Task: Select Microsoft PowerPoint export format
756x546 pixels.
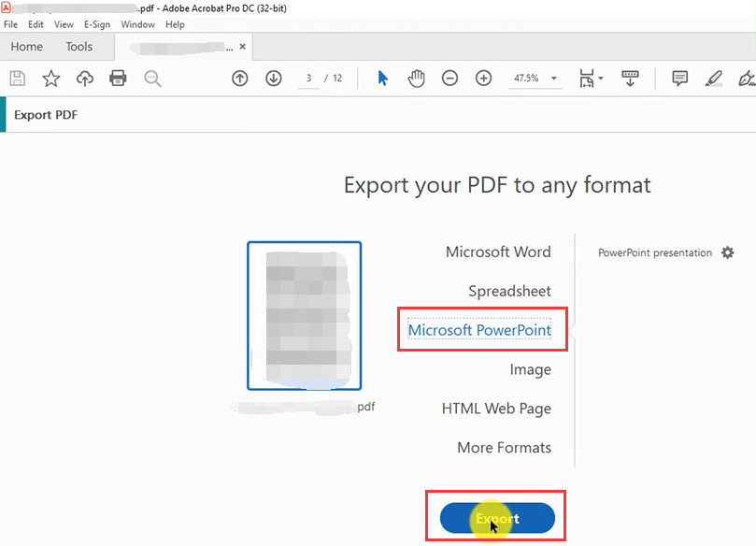Action: [x=479, y=330]
